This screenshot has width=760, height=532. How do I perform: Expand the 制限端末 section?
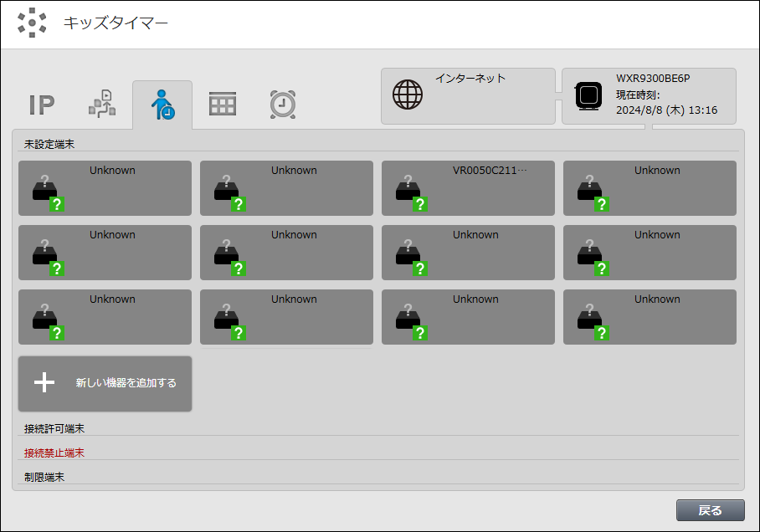[45, 478]
